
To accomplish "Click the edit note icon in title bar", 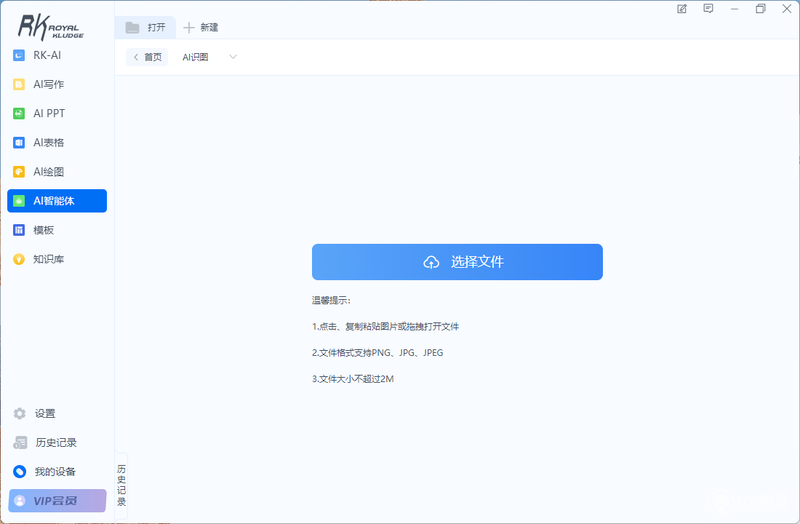I will pos(682,9).
